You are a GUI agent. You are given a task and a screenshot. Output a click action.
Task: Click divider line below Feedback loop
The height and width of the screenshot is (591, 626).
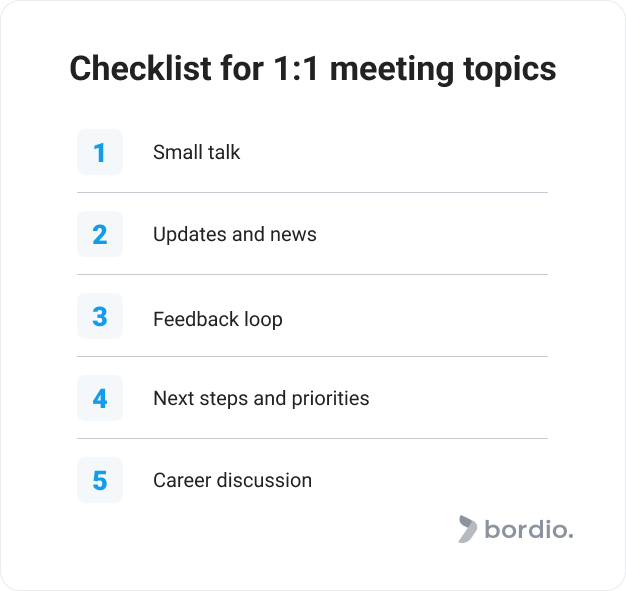[x=312, y=356]
